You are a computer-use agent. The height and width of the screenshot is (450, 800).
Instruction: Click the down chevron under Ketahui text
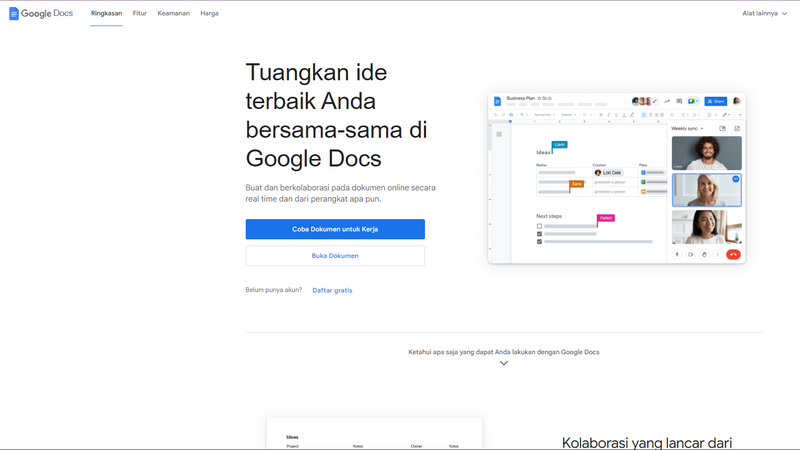(x=504, y=363)
